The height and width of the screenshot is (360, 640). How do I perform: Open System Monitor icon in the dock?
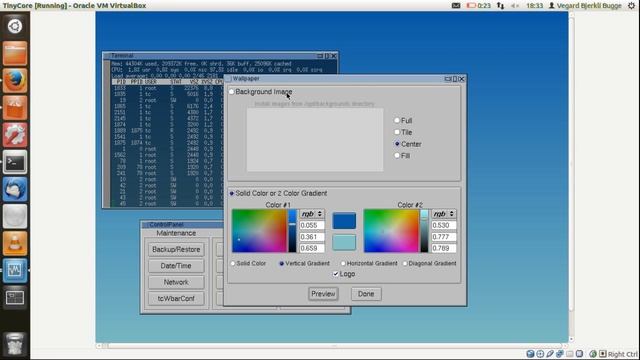15,270
